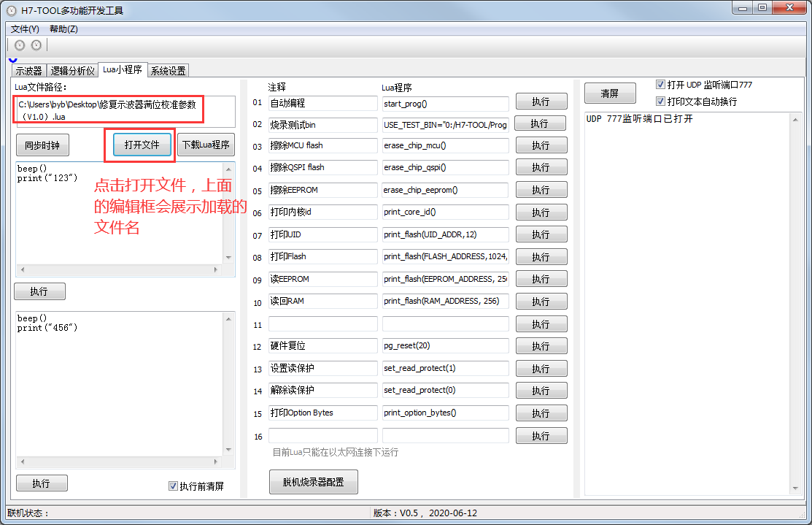Execute row 02 烧录测试bin
The width and height of the screenshot is (812, 525).
(540, 123)
